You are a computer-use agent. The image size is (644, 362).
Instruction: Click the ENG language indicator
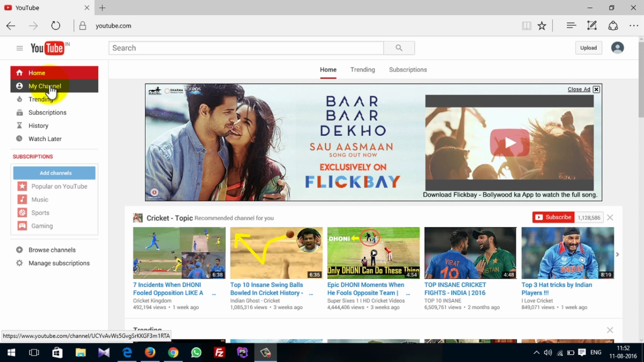coord(595,353)
